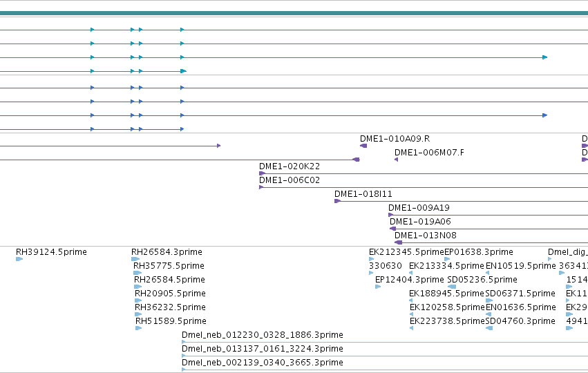Click the EK213334.5prime EST label
The image size is (588, 373).
(x=446, y=266)
